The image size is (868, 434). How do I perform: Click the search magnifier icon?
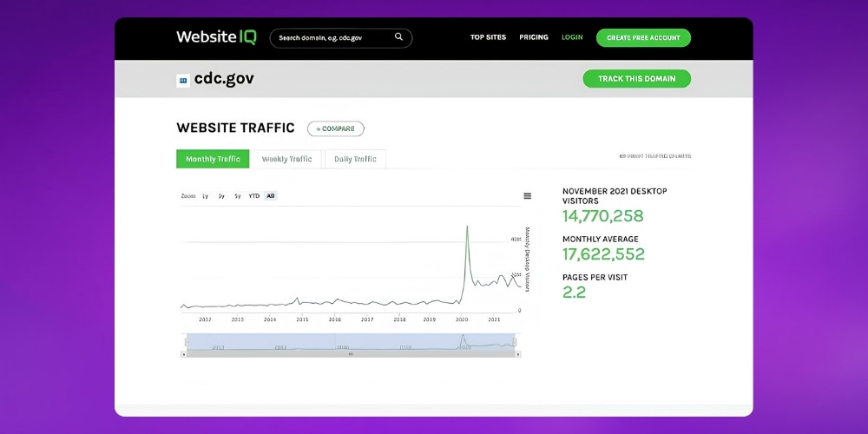click(398, 37)
